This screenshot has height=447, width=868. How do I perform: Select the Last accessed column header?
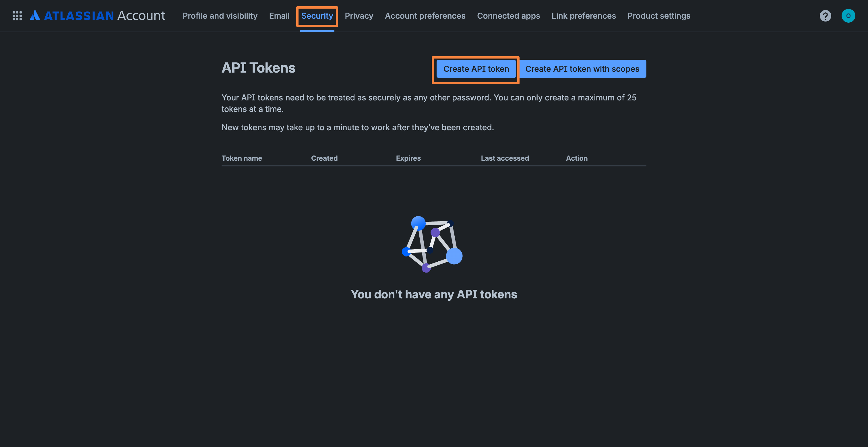click(505, 158)
